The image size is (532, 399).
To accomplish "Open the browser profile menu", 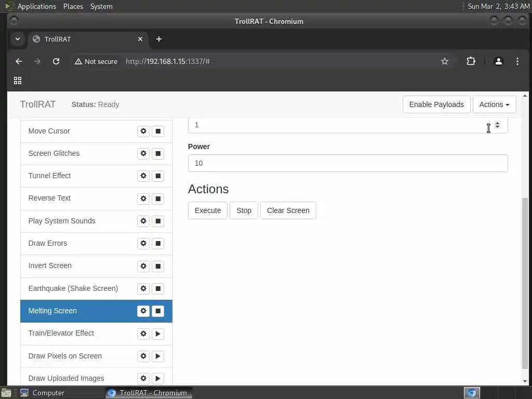I will point(498,61).
